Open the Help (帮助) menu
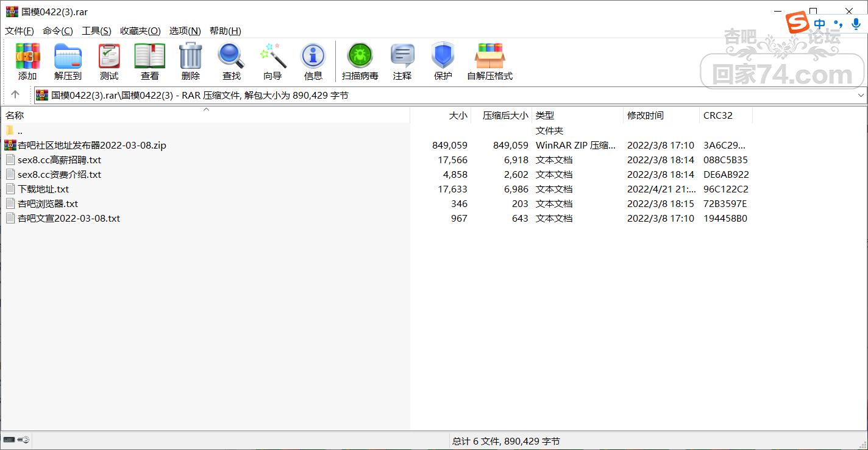The image size is (868, 450). (x=226, y=30)
